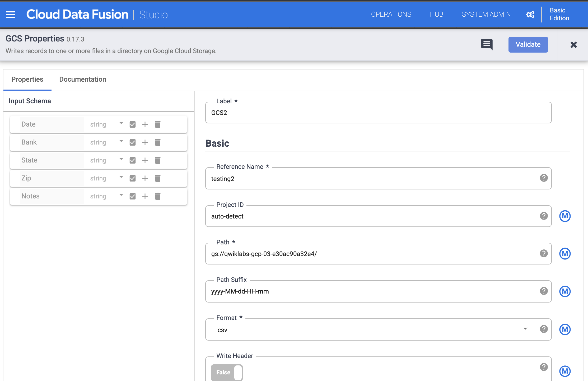
Task: Click the State field name
Action: click(52, 160)
